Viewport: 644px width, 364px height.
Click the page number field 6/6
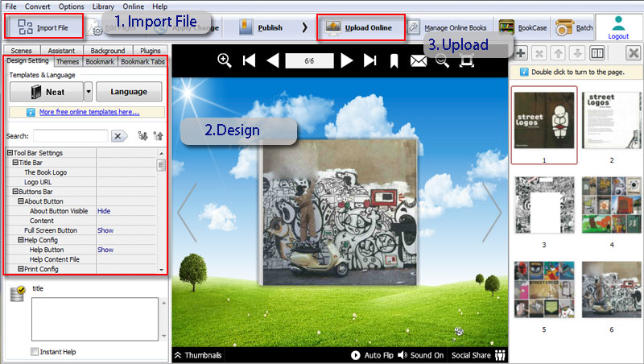(x=309, y=61)
